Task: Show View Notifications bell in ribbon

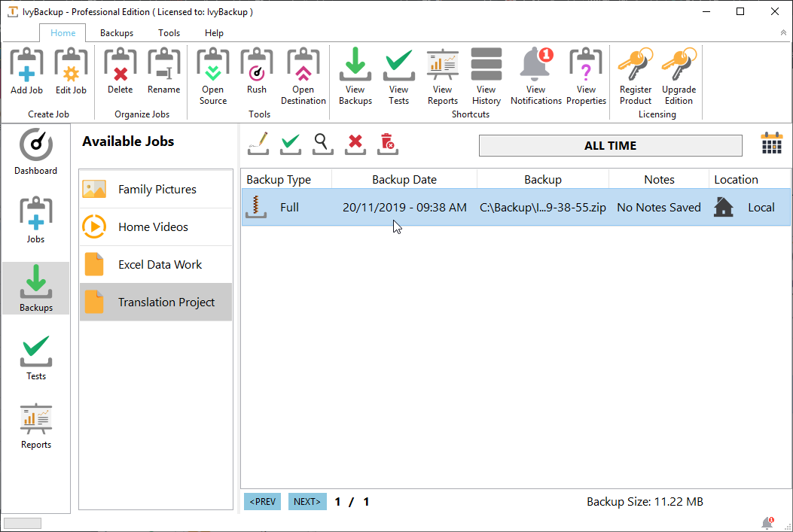Action: 536,76
